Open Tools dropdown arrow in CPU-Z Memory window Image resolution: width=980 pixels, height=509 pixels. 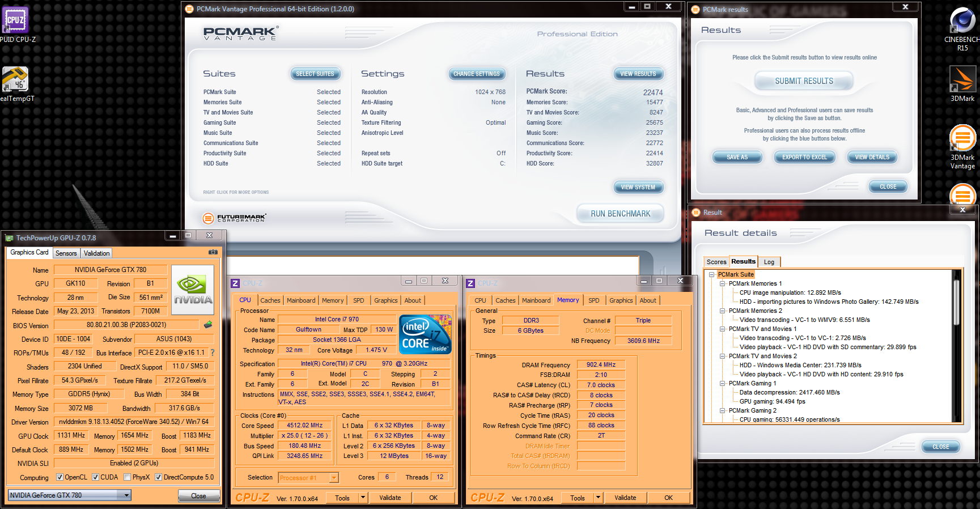point(598,498)
